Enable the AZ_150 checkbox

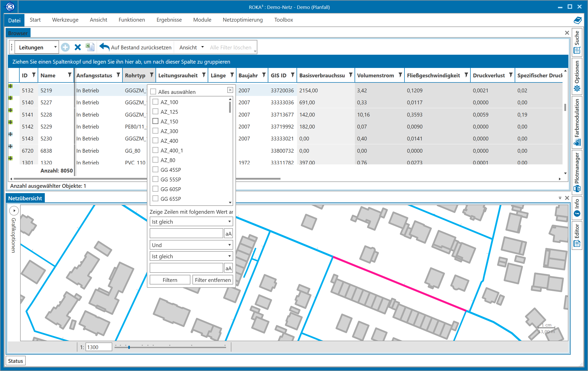click(156, 121)
